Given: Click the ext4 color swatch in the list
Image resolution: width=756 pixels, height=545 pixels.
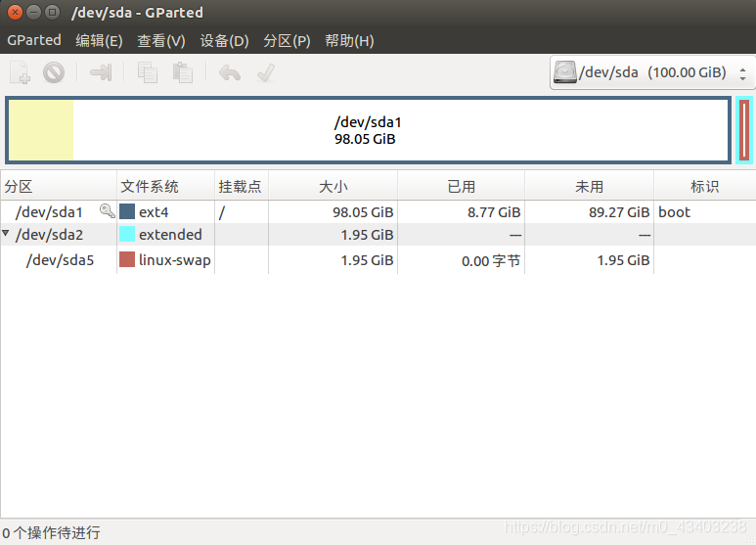Looking at the screenshot, I should pos(127,211).
